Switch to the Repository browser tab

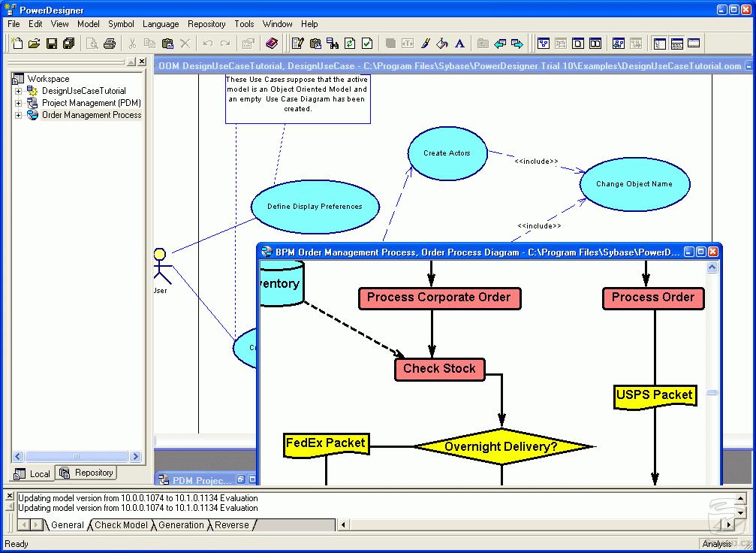point(86,473)
